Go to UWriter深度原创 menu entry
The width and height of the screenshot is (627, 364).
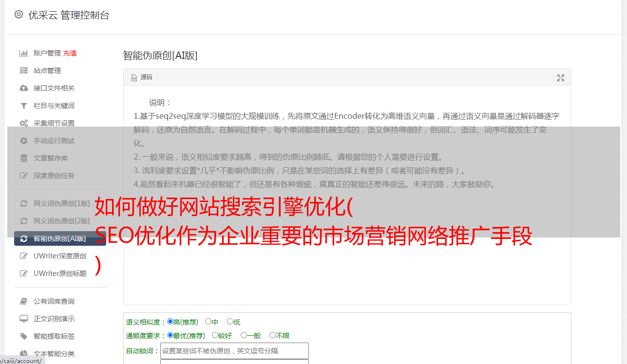tap(60, 256)
